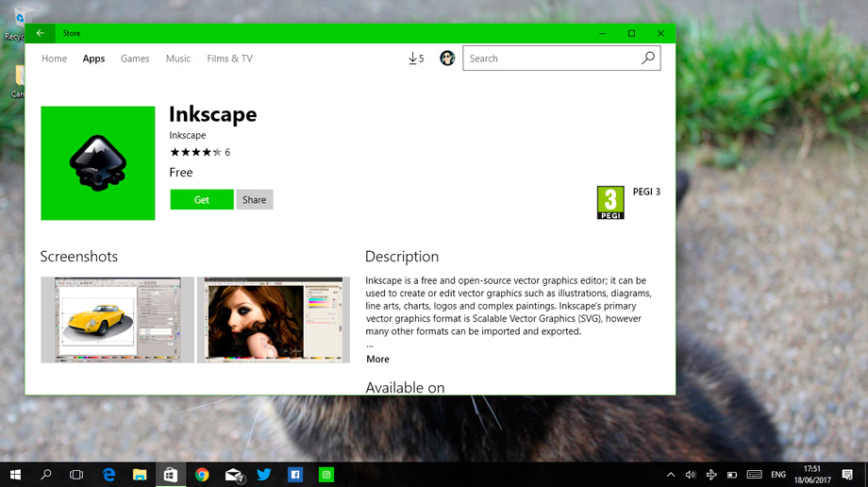Open Twitter from the taskbar
Image resolution: width=868 pixels, height=487 pixels.
[264, 475]
